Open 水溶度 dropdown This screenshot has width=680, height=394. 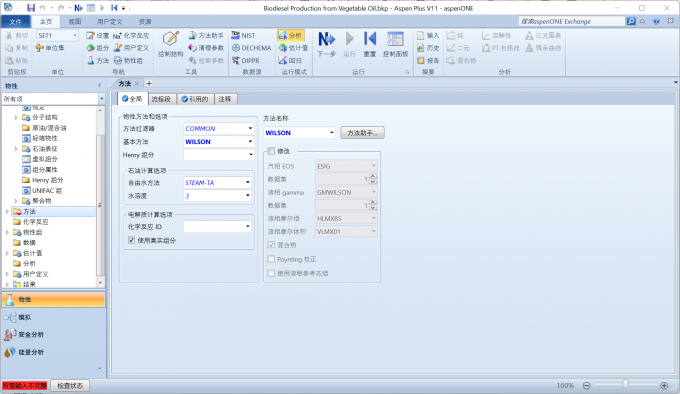click(x=248, y=195)
